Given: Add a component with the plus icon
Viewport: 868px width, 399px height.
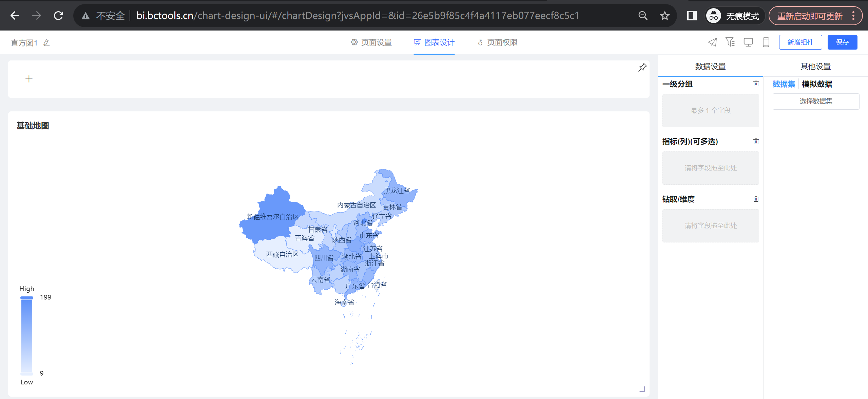Looking at the screenshot, I should (x=29, y=79).
